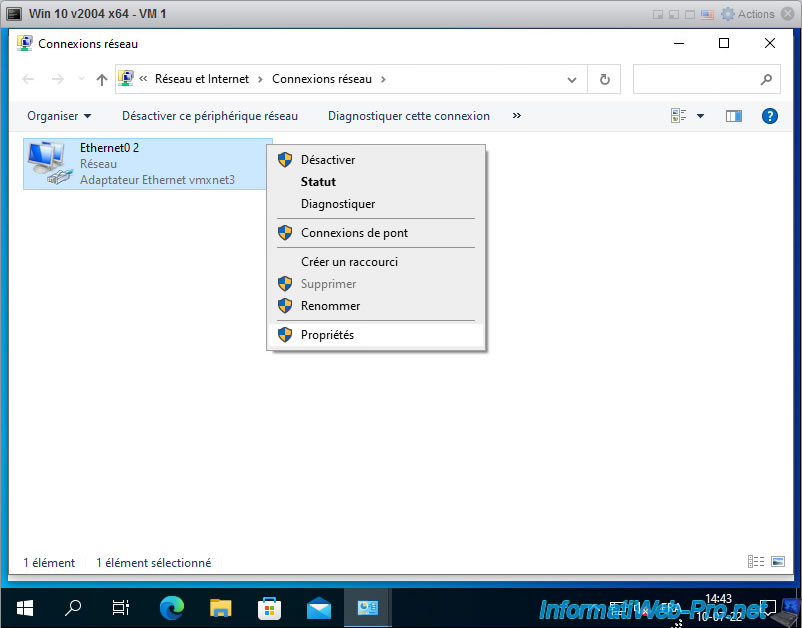Show the preview pane icon on the toolbar
Screen dimensions: 802x628
click(x=733, y=115)
